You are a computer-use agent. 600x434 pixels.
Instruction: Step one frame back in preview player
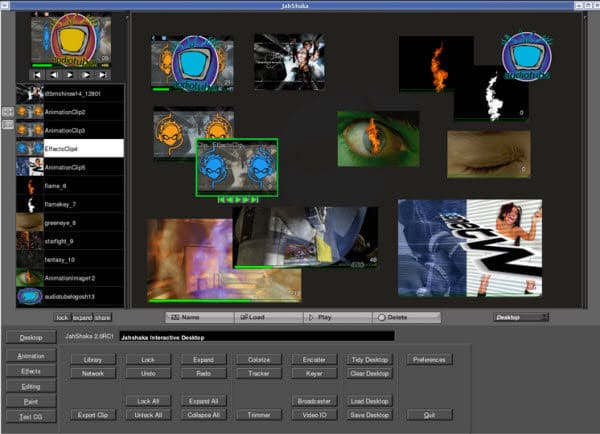click(x=54, y=75)
